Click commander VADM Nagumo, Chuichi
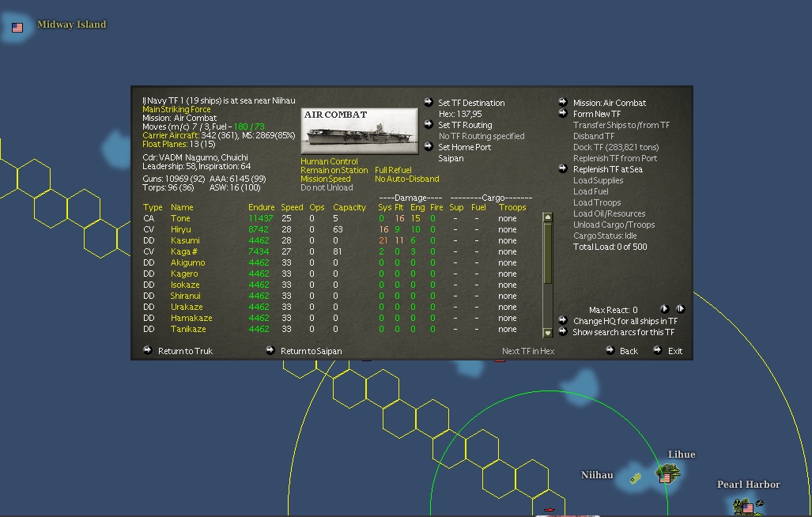Screen dimensions: 812x517 coord(195,157)
